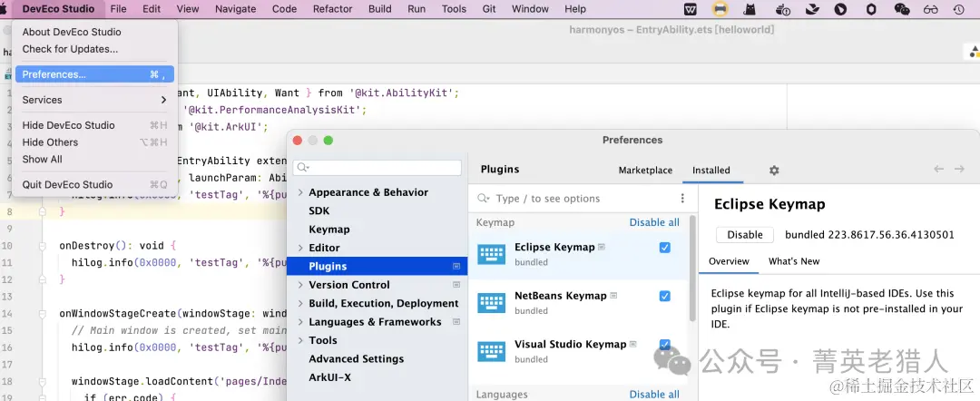Click the back arrow in Preferences

click(938, 170)
